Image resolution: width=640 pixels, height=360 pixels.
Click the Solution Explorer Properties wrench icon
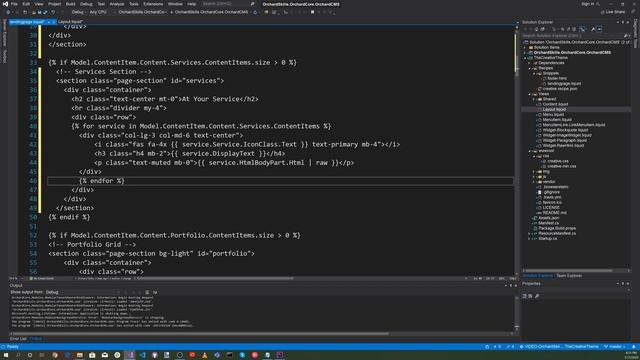tap(593, 29)
